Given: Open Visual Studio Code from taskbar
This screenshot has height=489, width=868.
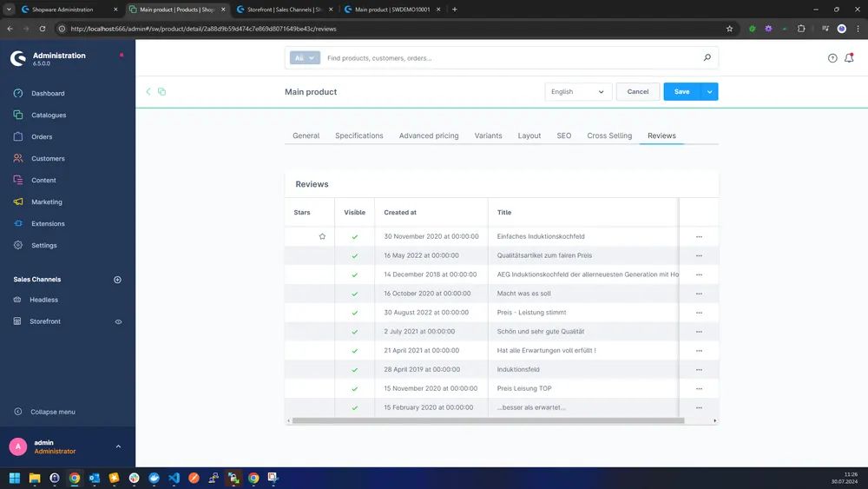Looking at the screenshot, I should point(174,478).
